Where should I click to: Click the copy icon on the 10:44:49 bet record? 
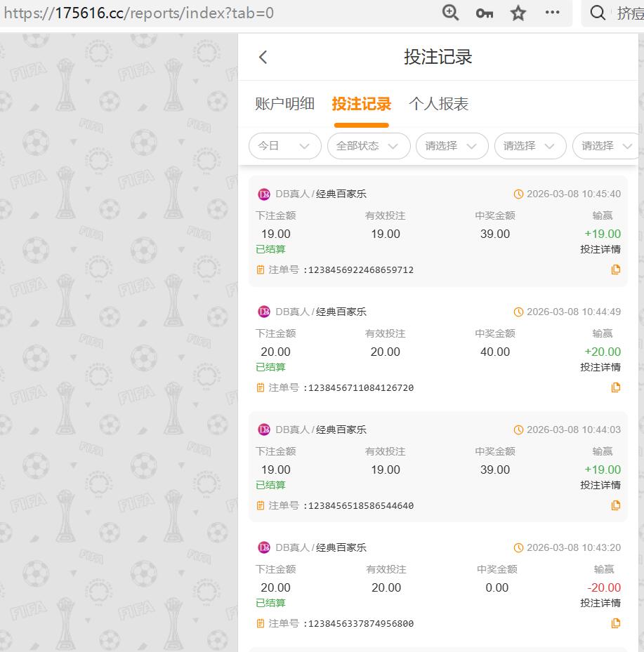616,387
